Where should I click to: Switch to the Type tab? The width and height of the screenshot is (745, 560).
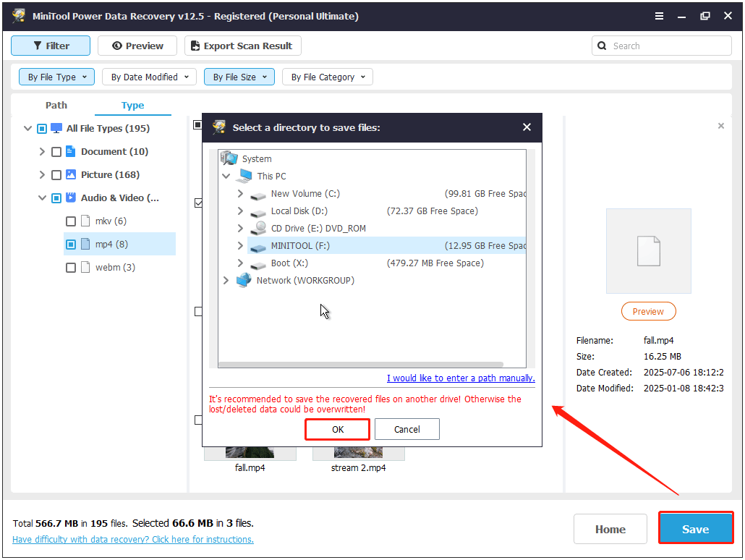pyautogui.click(x=132, y=105)
